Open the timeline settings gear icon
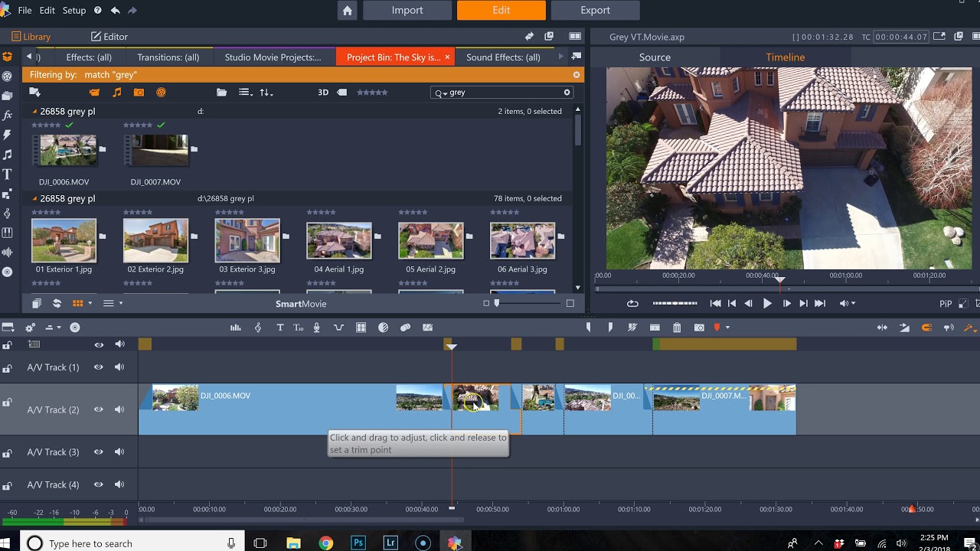 coord(30,328)
